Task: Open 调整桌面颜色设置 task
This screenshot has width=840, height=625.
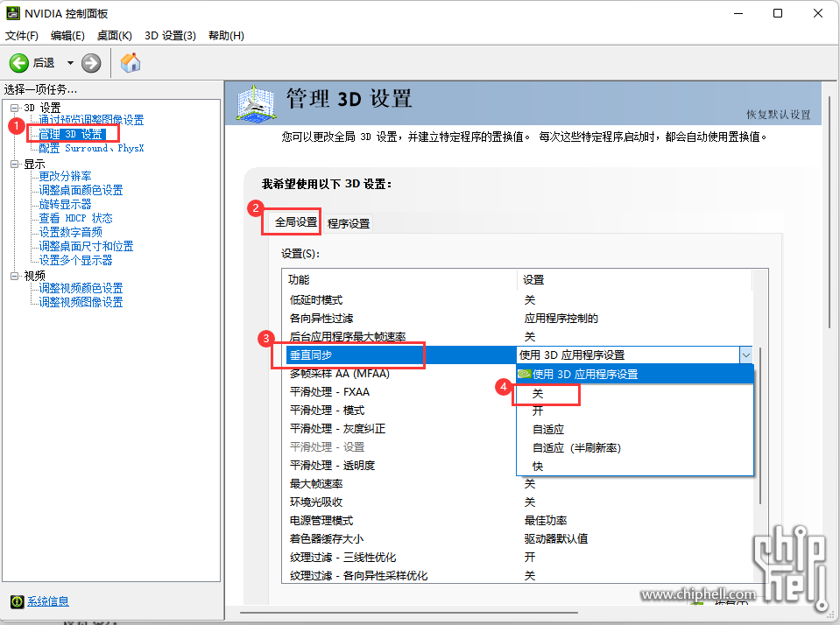Action: tap(81, 190)
